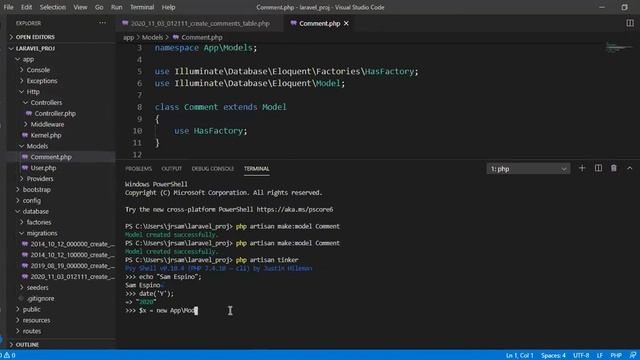Screen dimensions: 640x360
Task: Change the LF end-of-line sequence
Action: click(600, 356)
